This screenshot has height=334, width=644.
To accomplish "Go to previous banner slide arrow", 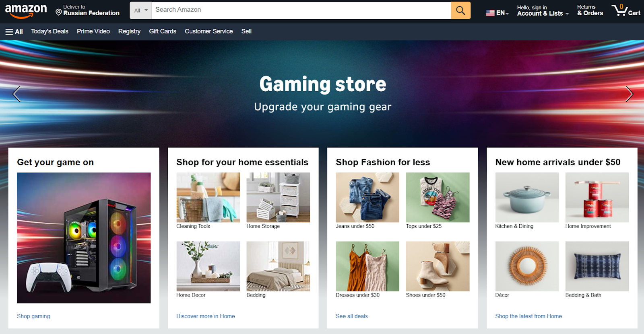I will [x=17, y=94].
